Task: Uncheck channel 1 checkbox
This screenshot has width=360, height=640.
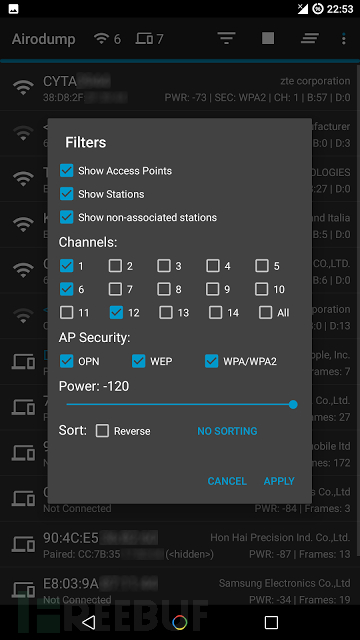Action: pos(67,266)
